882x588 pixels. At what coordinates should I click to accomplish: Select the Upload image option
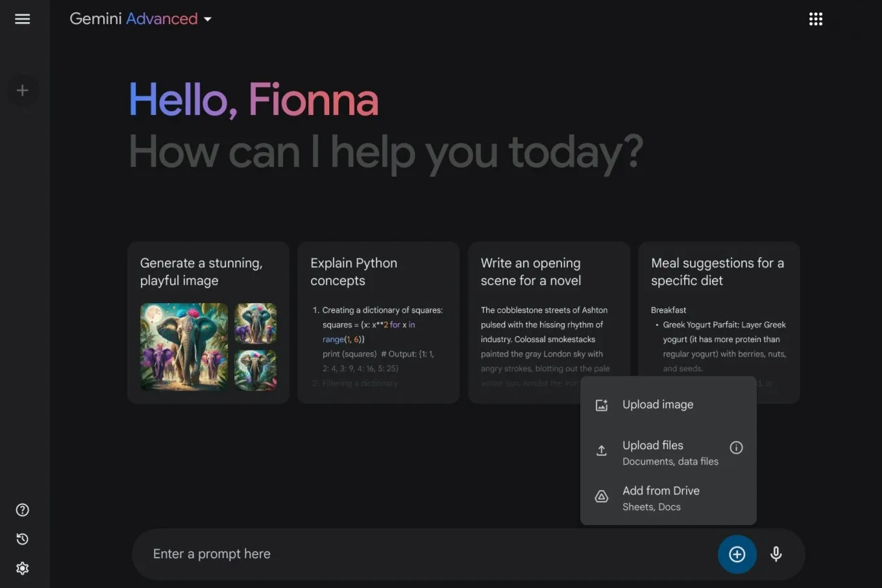(657, 404)
